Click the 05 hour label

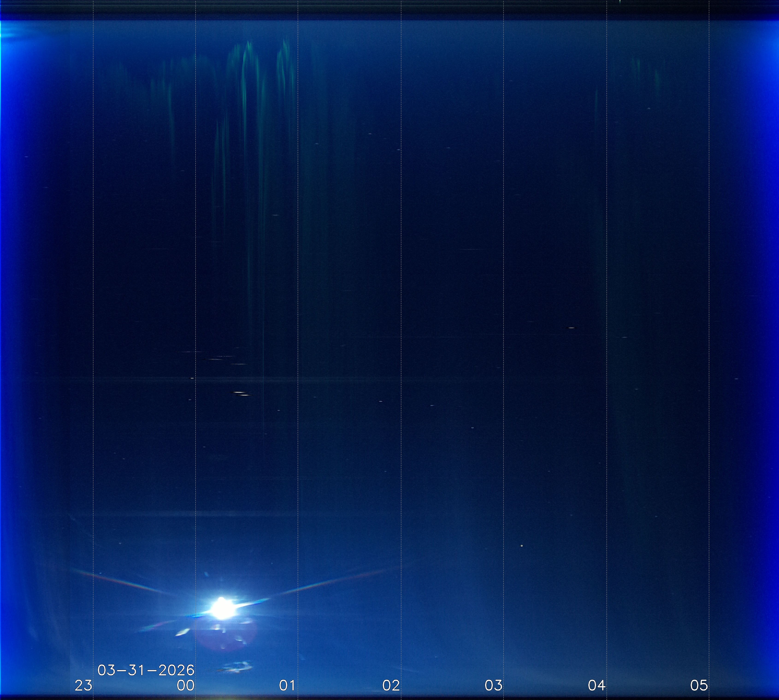(699, 685)
